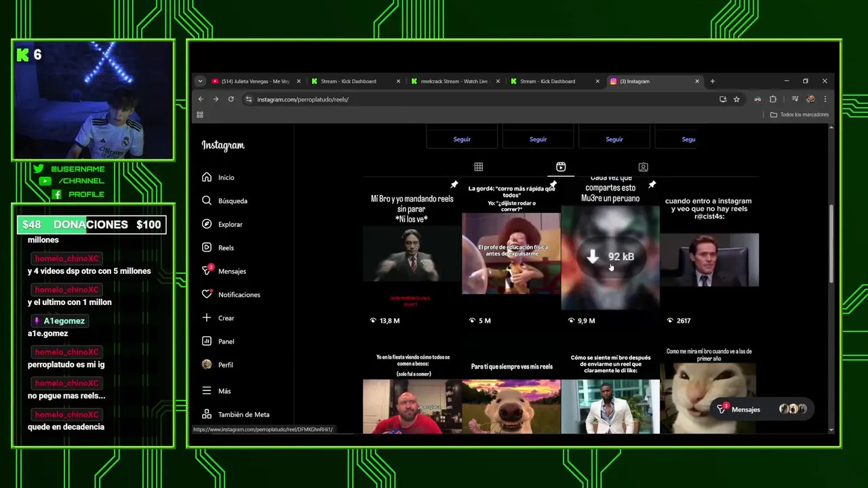This screenshot has height=488, width=868.
Task: Switch to Julieta Venegas YouTube tab
Action: (255, 81)
